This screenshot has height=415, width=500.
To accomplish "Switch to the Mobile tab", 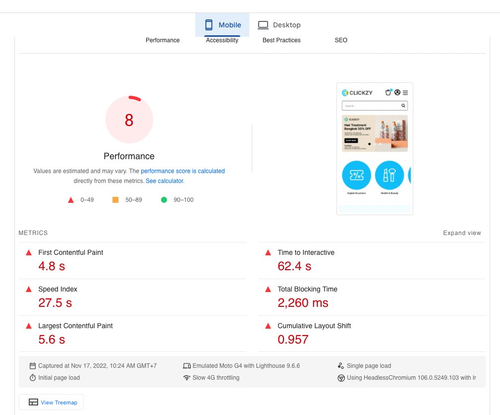I will (222, 25).
